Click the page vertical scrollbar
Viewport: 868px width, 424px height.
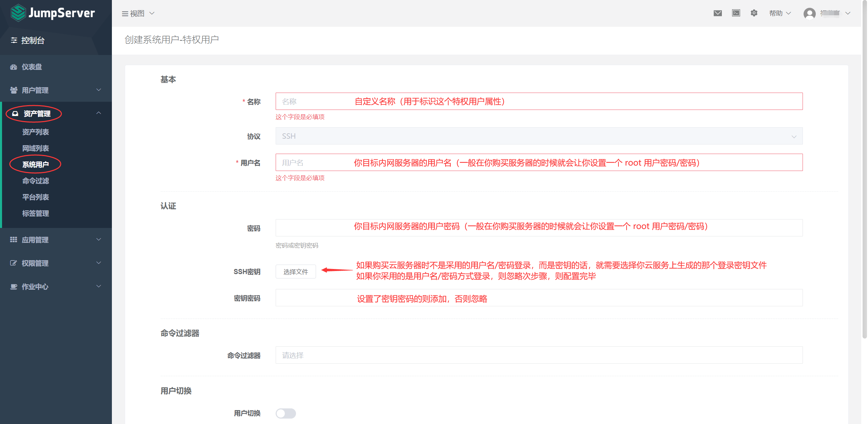tap(864, 170)
